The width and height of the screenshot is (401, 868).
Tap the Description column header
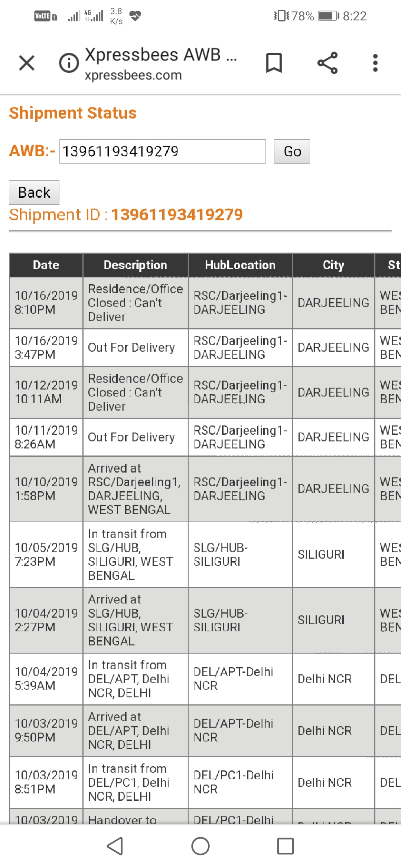(136, 265)
